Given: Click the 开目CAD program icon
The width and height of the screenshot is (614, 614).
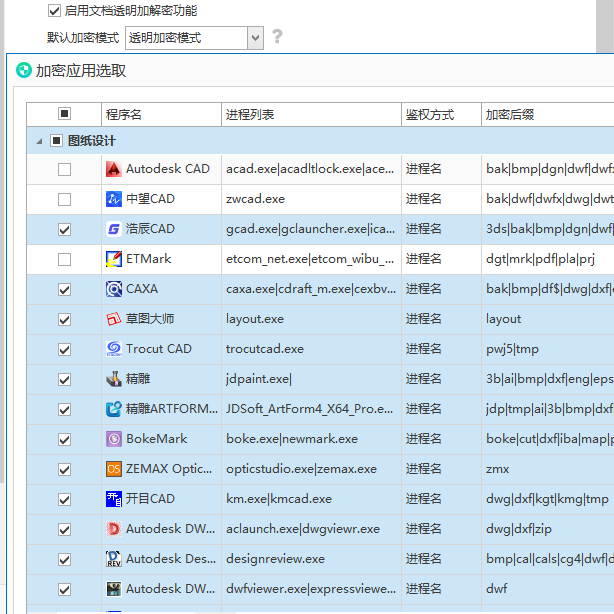Looking at the screenshot, I should (114, 499).
